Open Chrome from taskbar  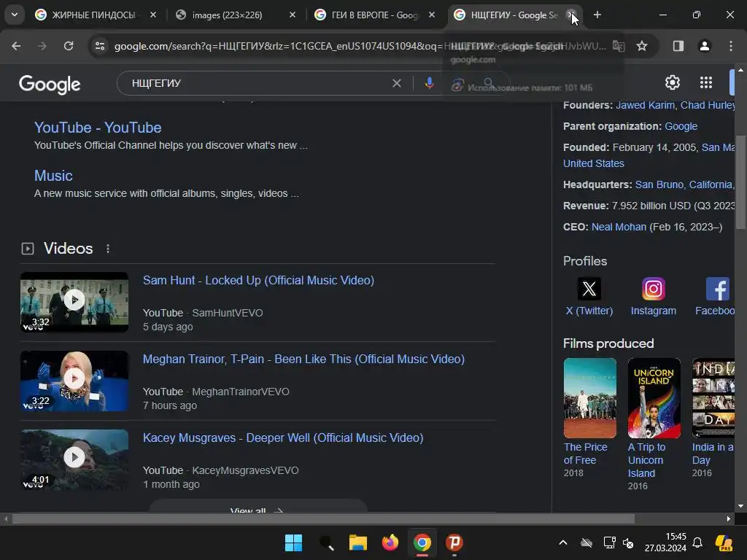tap(422, 542)
